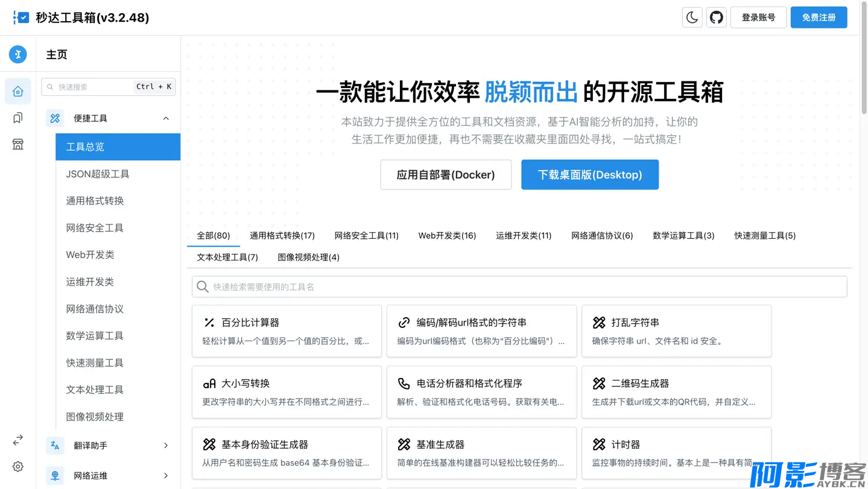This screenshot has height=489, width=868.
Task: Open 通用格式转换 in the sidebar
Action: click(x=118, y=201)
